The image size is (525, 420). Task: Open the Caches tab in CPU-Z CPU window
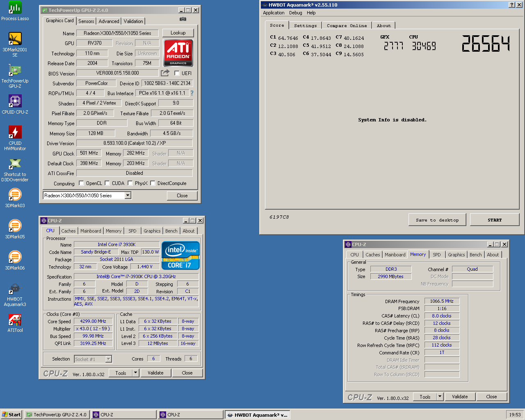click(68, 231)
